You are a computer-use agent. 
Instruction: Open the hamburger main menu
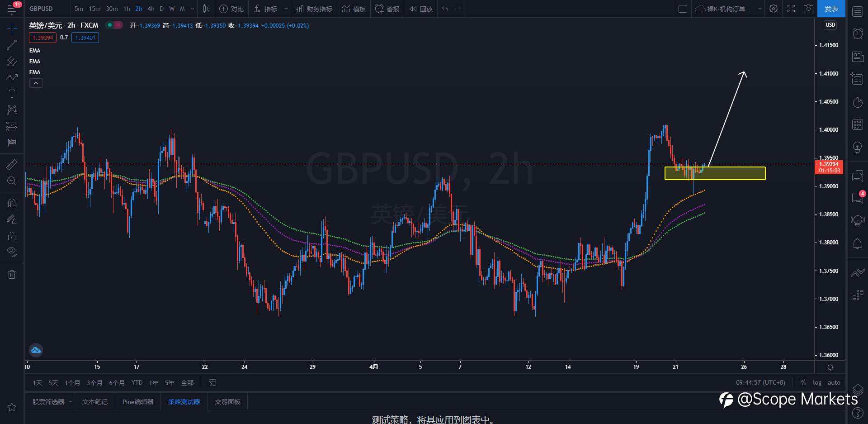coord(12,9)
